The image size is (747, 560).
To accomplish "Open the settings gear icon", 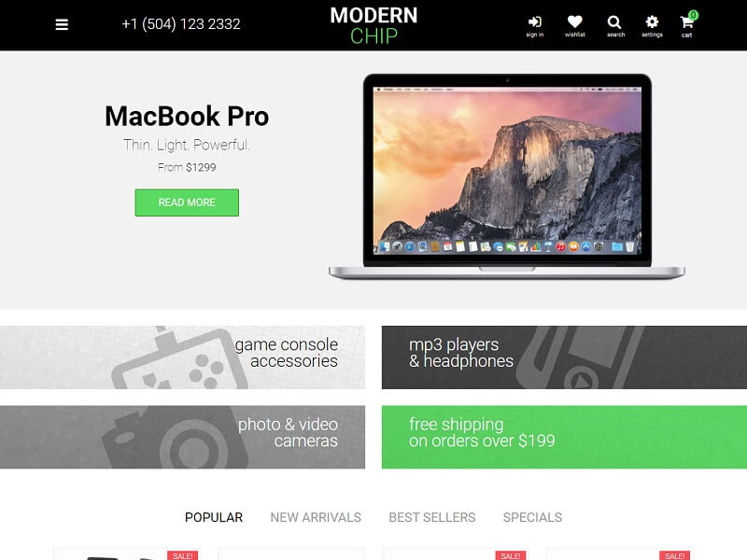I will [652, 21].
